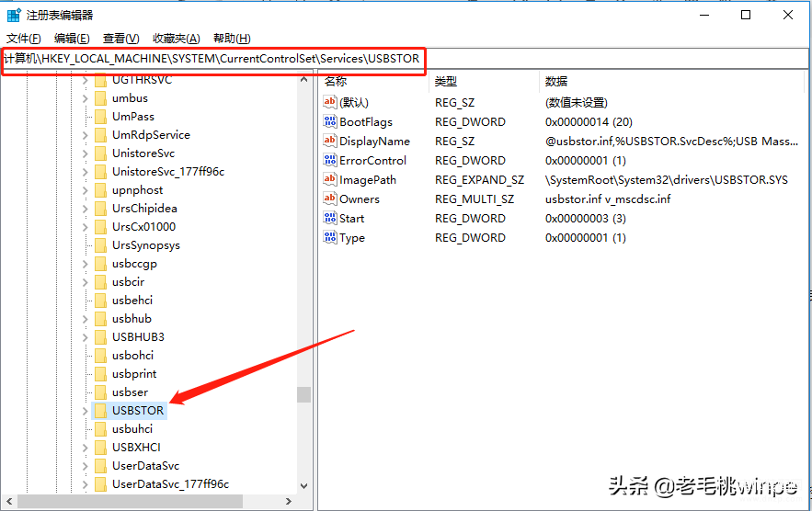Click folder icon beside upnphost

101,190
